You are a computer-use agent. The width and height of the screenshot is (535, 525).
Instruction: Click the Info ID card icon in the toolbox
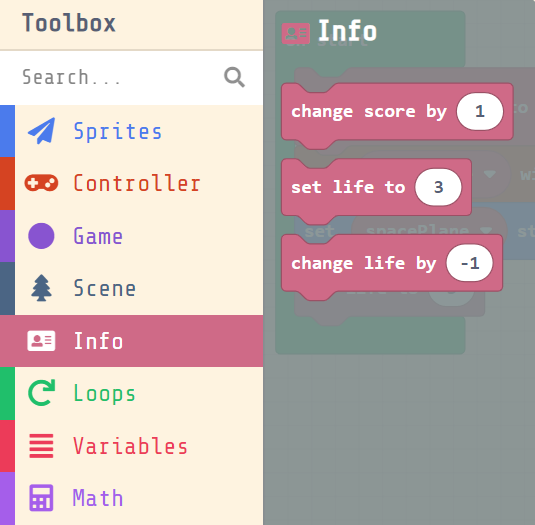pyautogui.click(x=41, y=340)
